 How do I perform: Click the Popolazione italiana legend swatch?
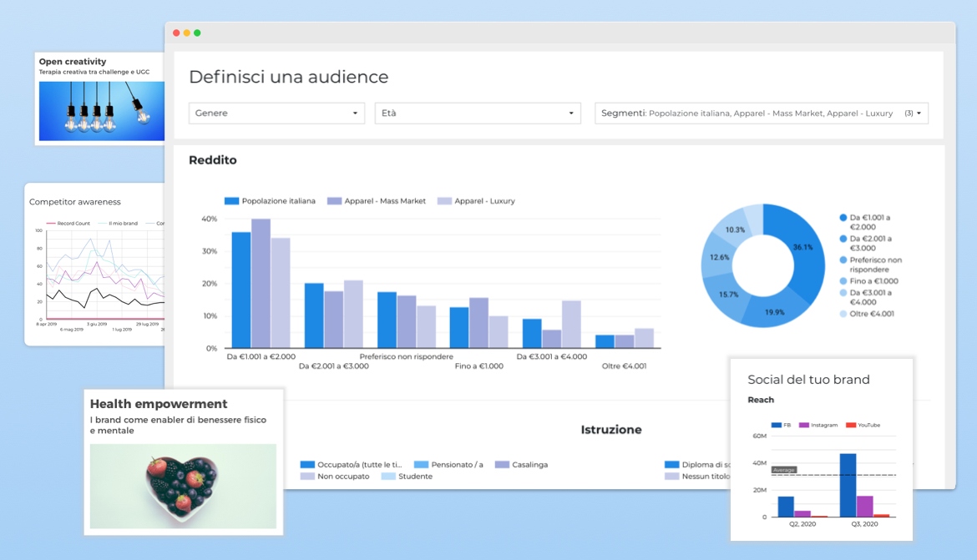coord(232,201)
